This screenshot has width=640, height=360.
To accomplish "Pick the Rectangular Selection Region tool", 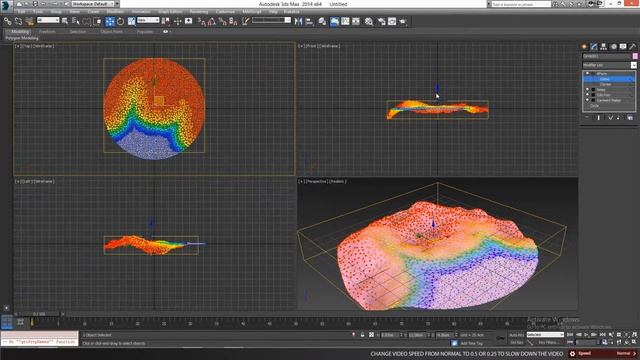I will tap(87, 21).
